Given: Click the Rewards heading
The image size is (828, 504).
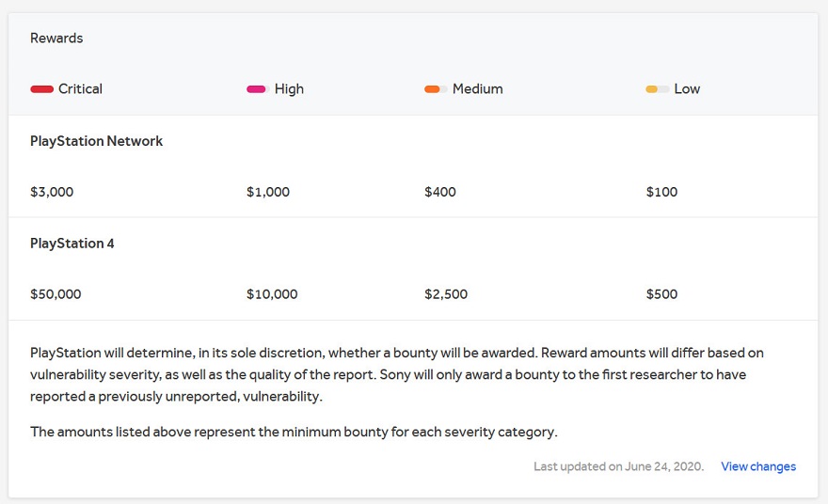Looking at the screenshot, I should (56, 38).
